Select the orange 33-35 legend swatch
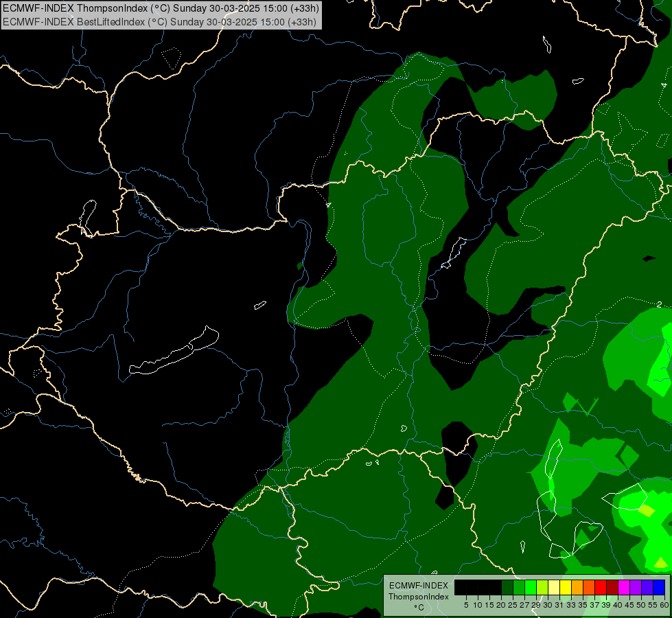The height and width of the screenshot is (618, 672). 577,587
